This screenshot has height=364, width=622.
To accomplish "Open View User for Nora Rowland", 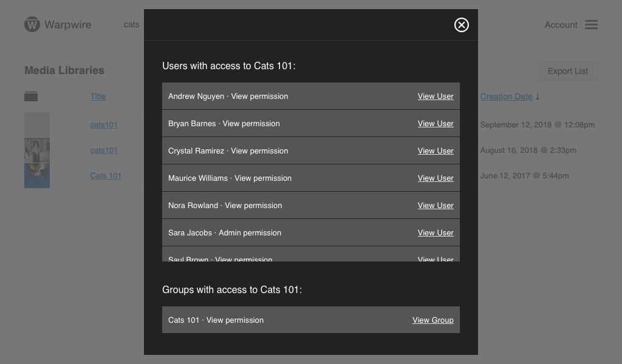I will (x=436, y=206).
